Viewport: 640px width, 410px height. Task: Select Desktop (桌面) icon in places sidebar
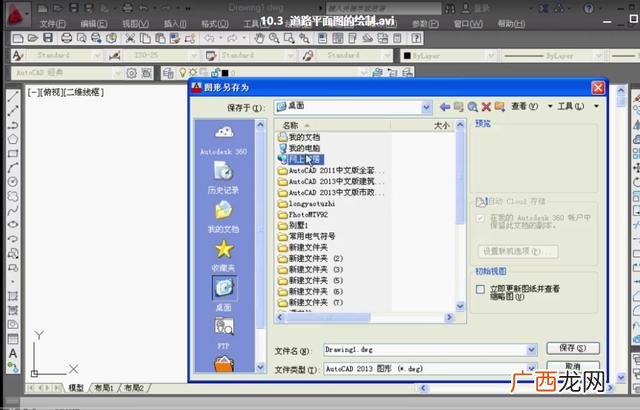point(224,288)
